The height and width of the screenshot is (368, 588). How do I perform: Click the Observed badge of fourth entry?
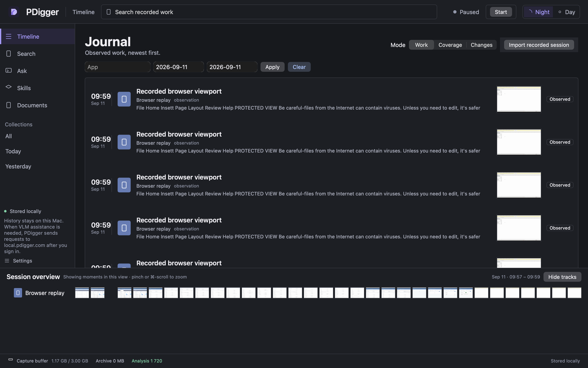click(x=560, y=228)
